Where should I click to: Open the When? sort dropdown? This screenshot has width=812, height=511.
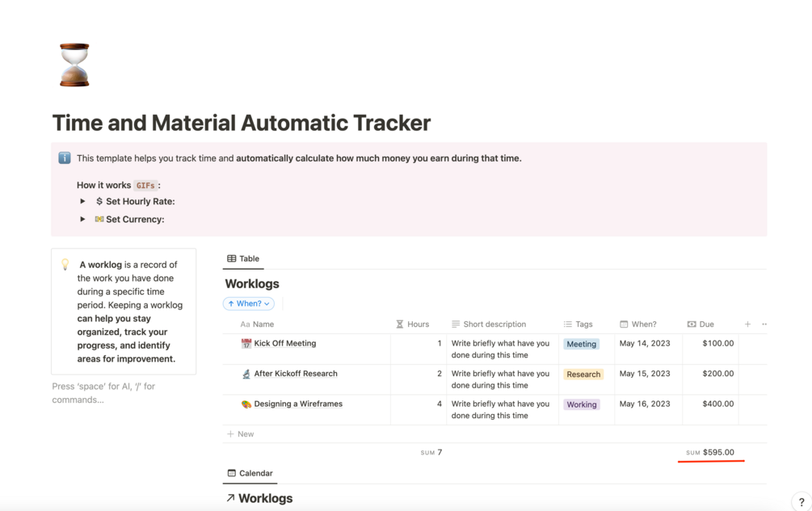249,304
